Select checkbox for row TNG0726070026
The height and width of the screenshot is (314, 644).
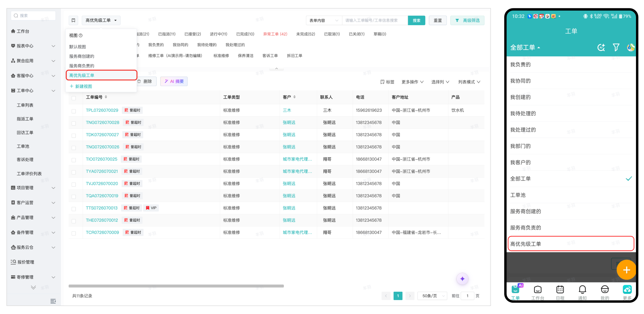[74, 148]
